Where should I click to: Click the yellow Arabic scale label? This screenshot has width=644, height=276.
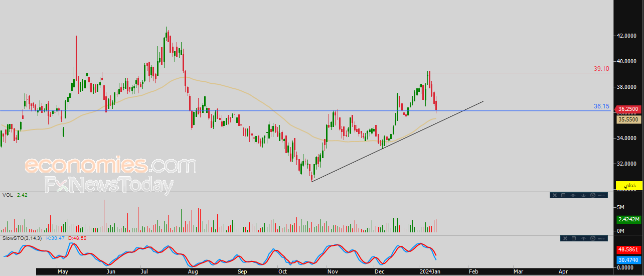(629, 185)
